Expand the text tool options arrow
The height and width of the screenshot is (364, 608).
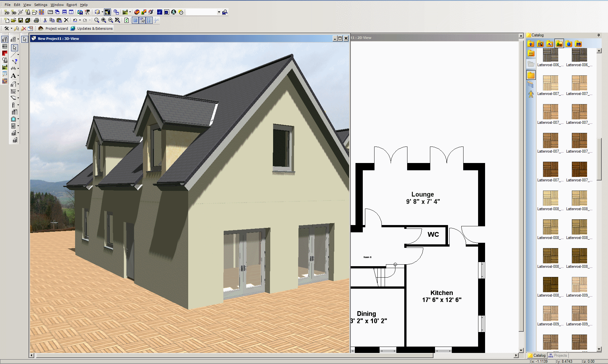(18, 76)
